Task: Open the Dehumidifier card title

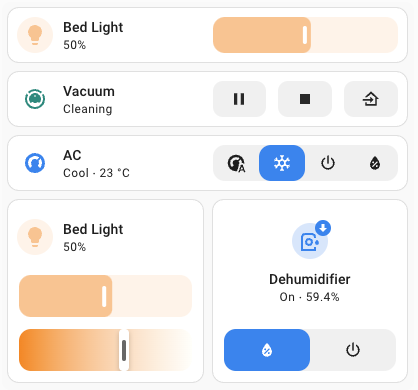Action: pos(310,279)
